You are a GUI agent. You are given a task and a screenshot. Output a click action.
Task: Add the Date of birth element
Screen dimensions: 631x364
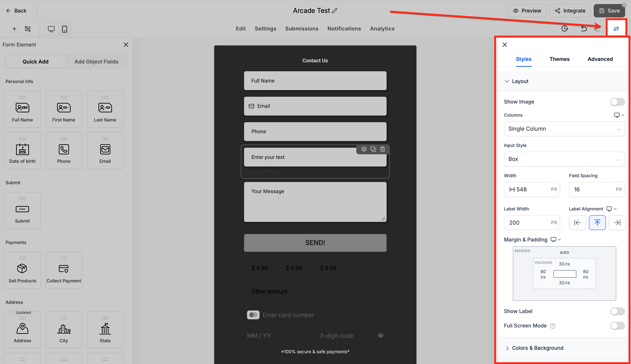pos(23,151)
